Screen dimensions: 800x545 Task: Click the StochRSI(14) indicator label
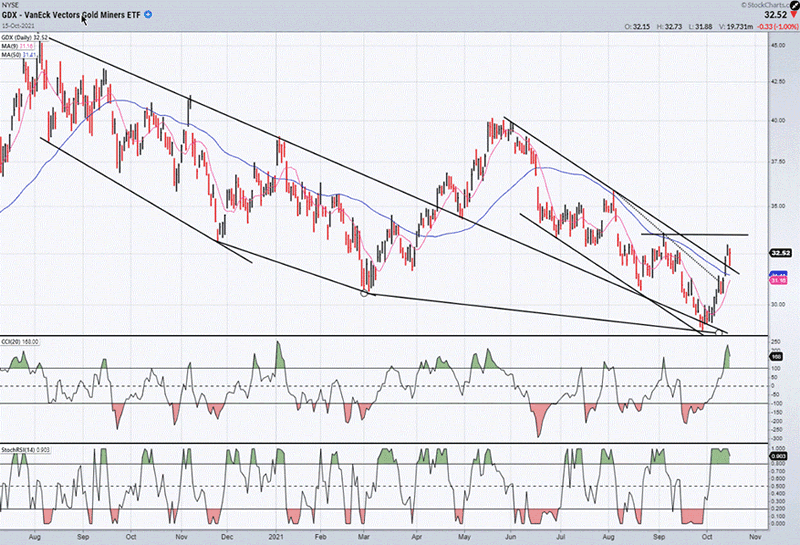point(25,450)
